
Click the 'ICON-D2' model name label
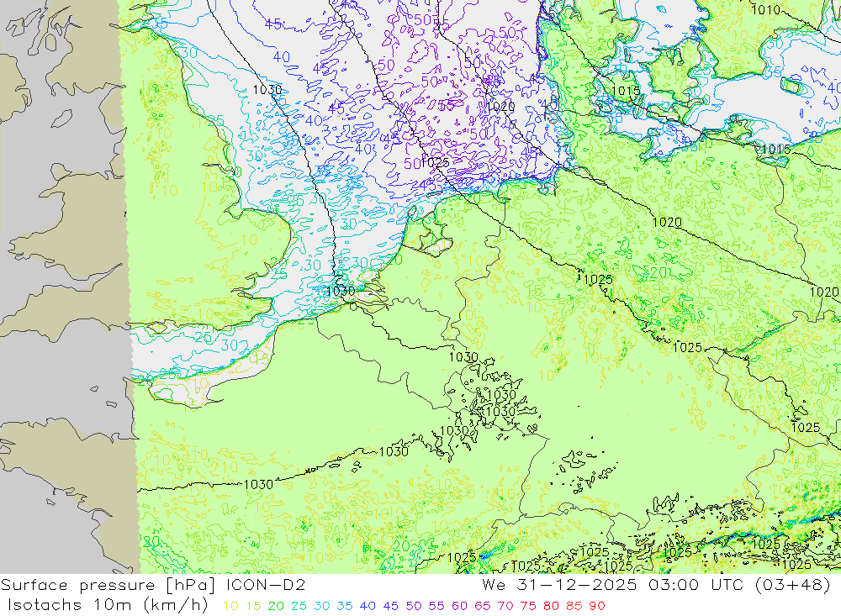[266, 585]
